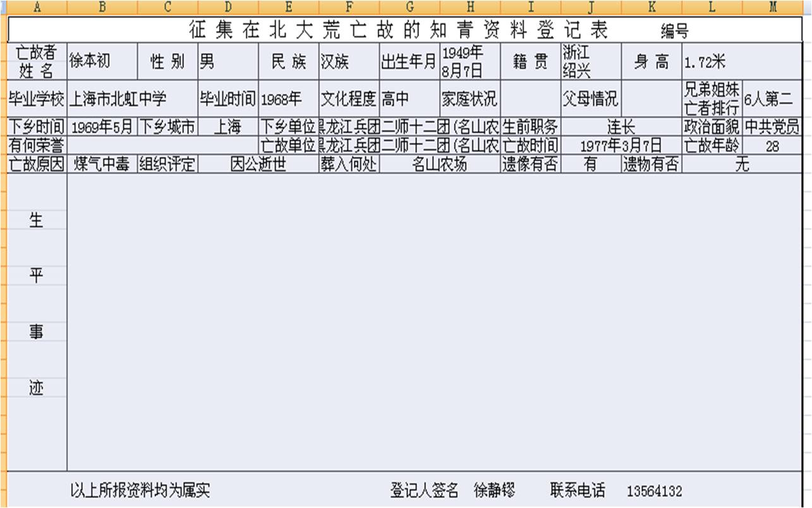
Task: Select column header I
Action: coord(530,7)
